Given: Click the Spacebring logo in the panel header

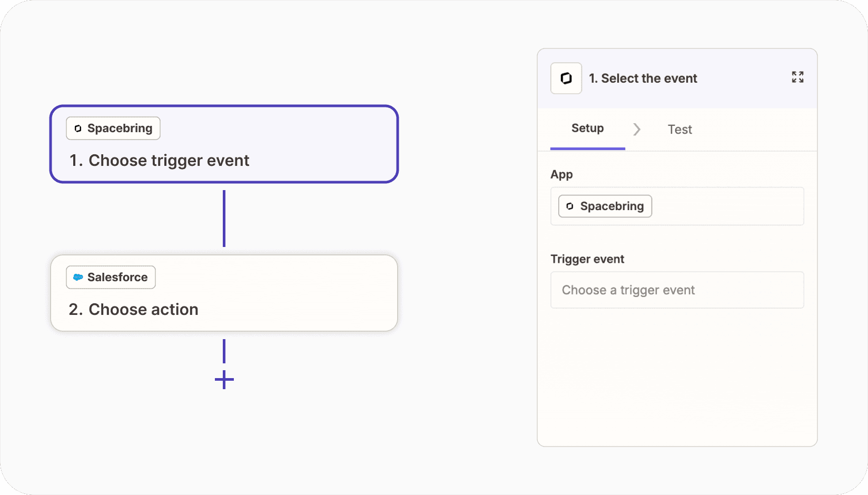Looking at the screenshot, I should 566,78.
